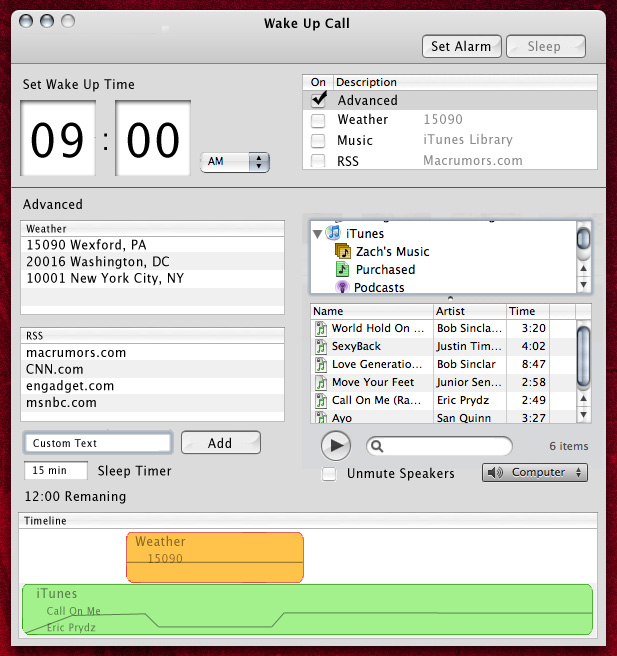Click the music file icon beside Move Your Feet
617x656 pixels.
click(x=321, y=382)
